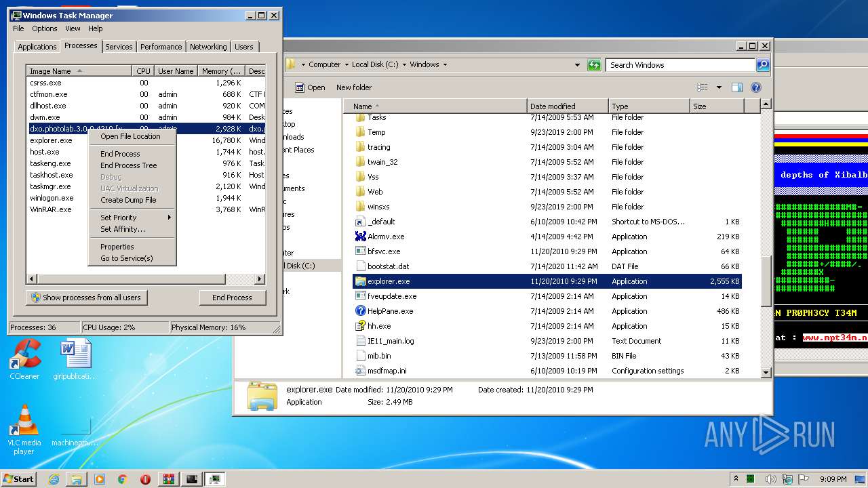Select Create Dump File menu entry
868x488 pixels.
(133, 200)
